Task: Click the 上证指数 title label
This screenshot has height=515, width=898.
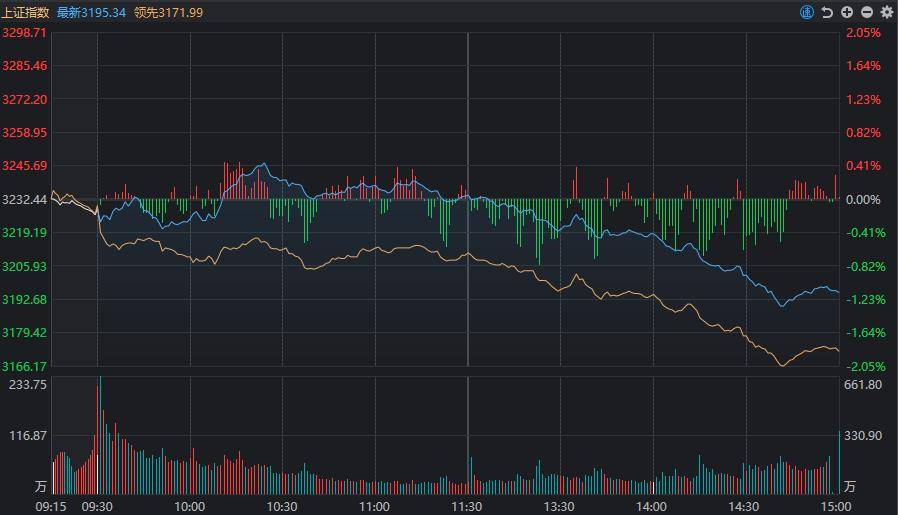Action: point(26,13)
